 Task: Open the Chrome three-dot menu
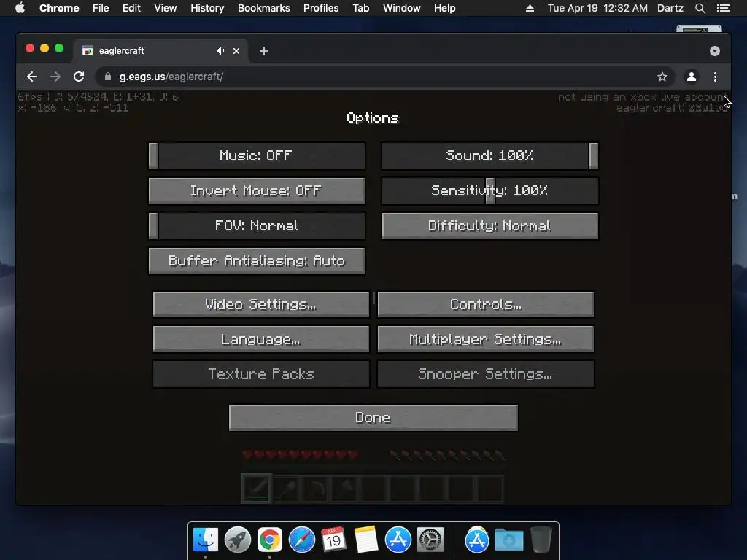click(x=715, y=77)
